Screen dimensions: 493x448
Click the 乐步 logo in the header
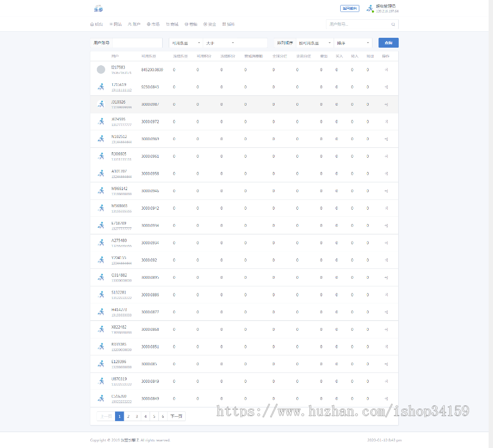[98, 8]
